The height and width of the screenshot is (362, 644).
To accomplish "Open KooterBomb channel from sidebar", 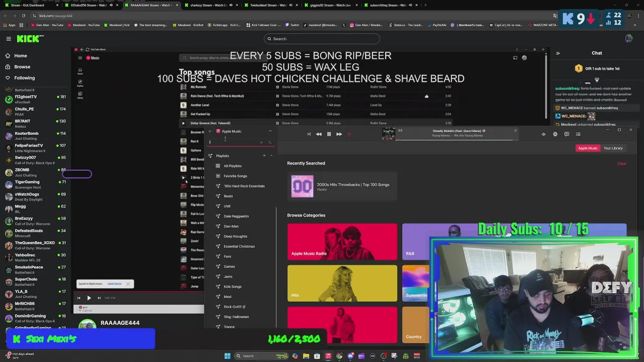I will [35, 136].
